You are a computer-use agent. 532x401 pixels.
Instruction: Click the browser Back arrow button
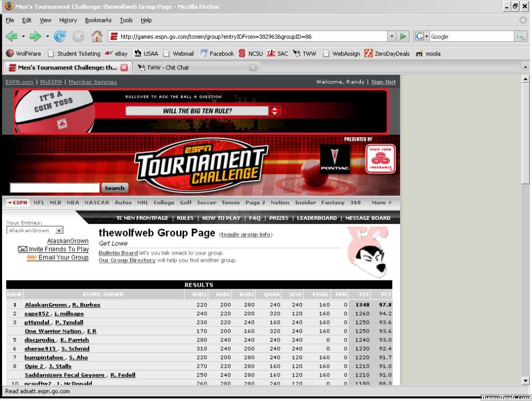pos(11,37)
